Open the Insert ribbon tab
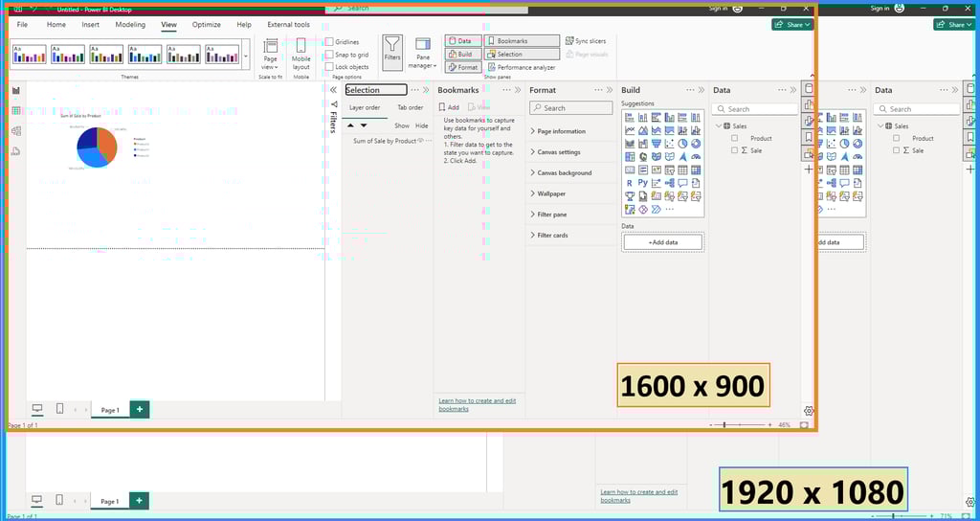The image size is (980, 521). (91, 24)
